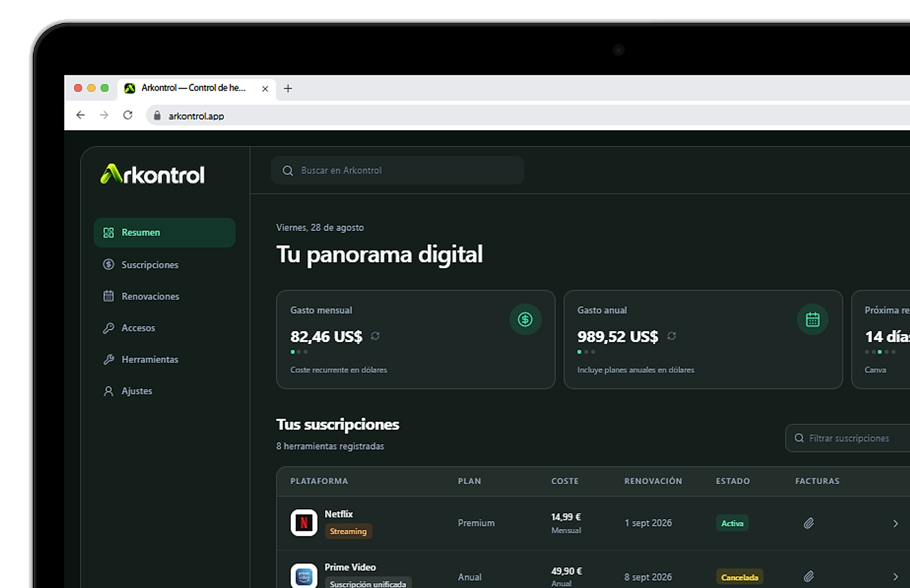Viewport: 910px width, 588px height.
Task: Click the 1 sept 2026 renewal date
Action: coord(648,523)
